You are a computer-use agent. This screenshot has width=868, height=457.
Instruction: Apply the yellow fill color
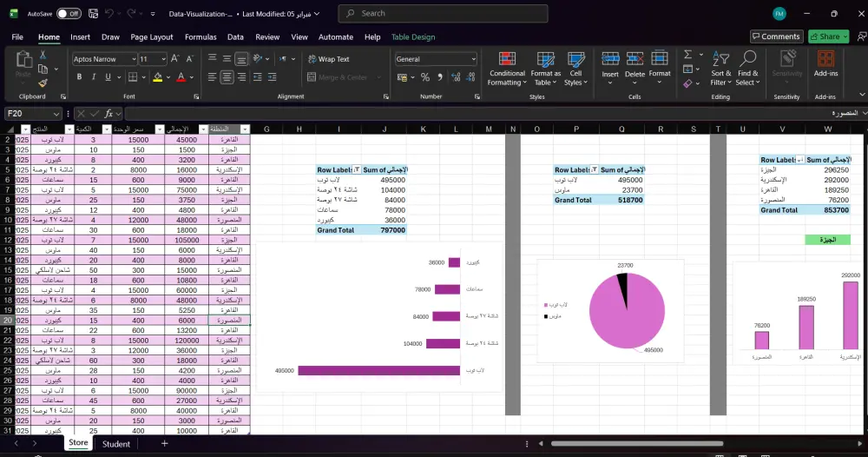tap(158, 77)
